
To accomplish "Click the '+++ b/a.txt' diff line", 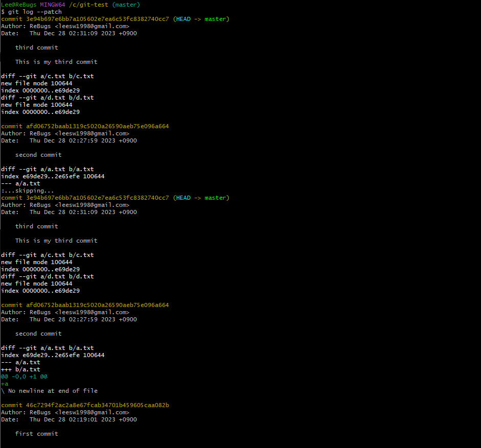I will 20,369.
